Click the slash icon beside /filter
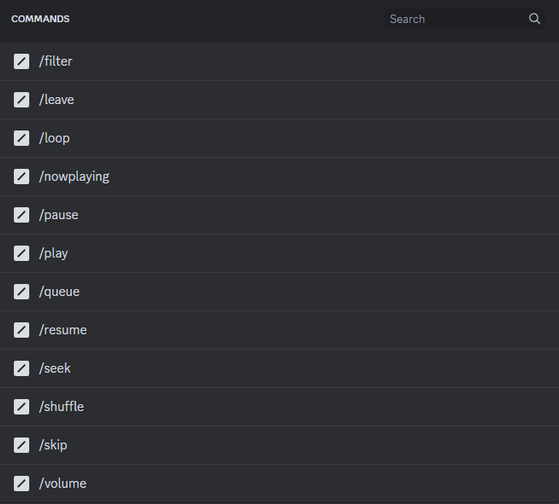The height and width of the screenshot is (504, 559). point(21,61)
